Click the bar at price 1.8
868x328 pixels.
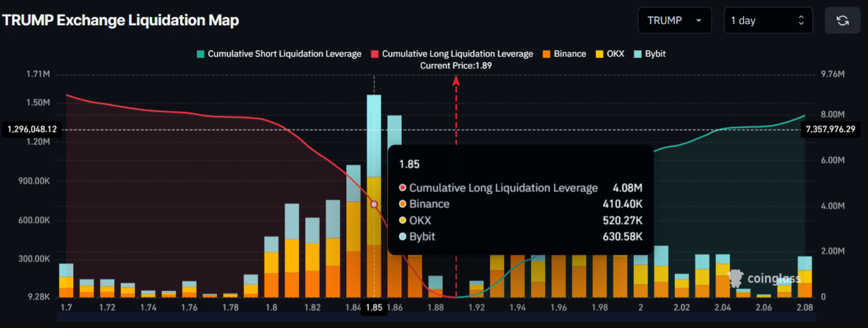pos(271,267)
